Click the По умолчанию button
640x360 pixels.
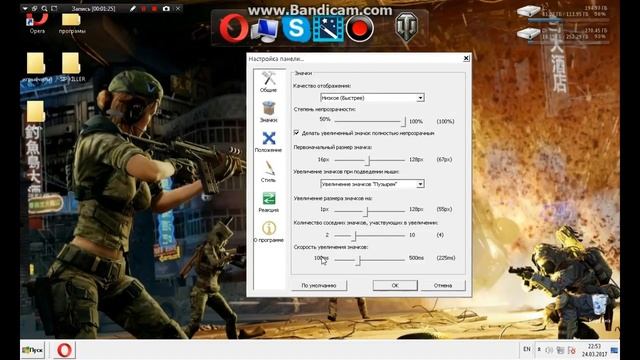click(x=319, y=285)
